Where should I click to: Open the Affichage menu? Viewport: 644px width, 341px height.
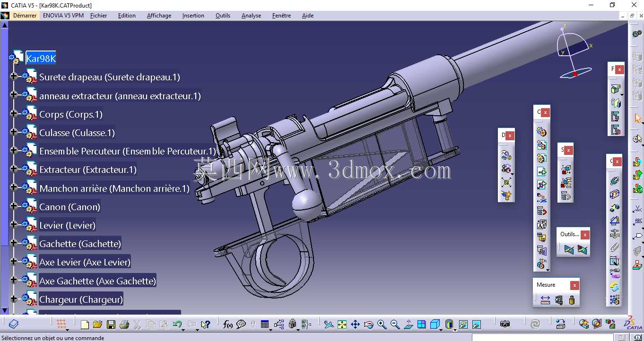coord(159,16)
